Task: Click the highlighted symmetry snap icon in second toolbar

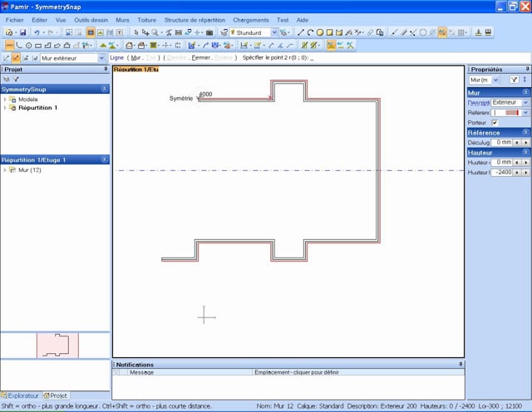Action: pos(331,45)
